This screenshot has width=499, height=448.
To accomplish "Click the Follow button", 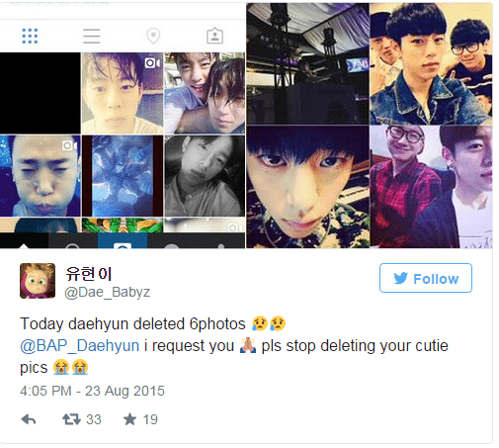I will click(426, 278).
